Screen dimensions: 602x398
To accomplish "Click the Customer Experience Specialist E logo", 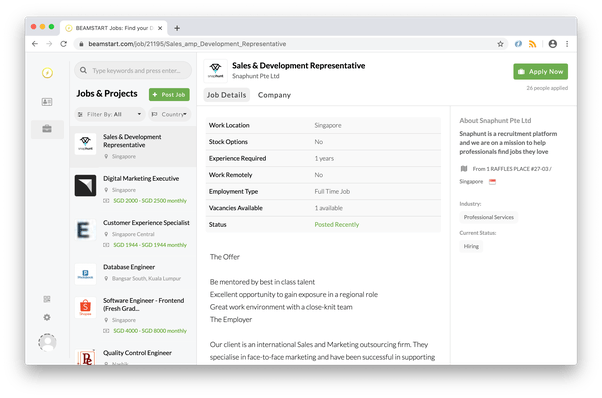I will tap(85, 230).
